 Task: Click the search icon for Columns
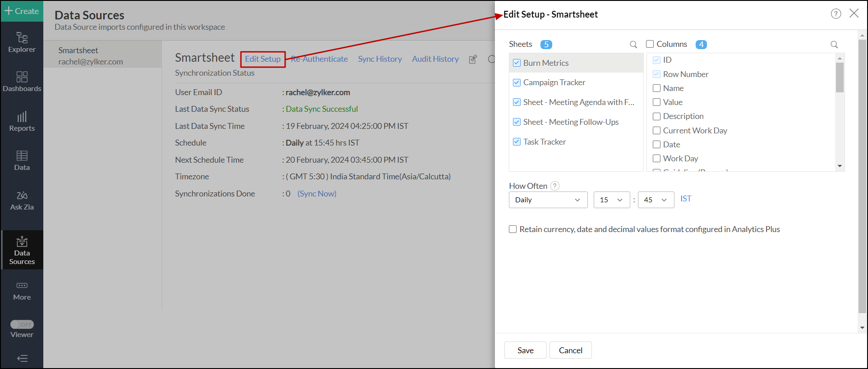pos(834,45)
